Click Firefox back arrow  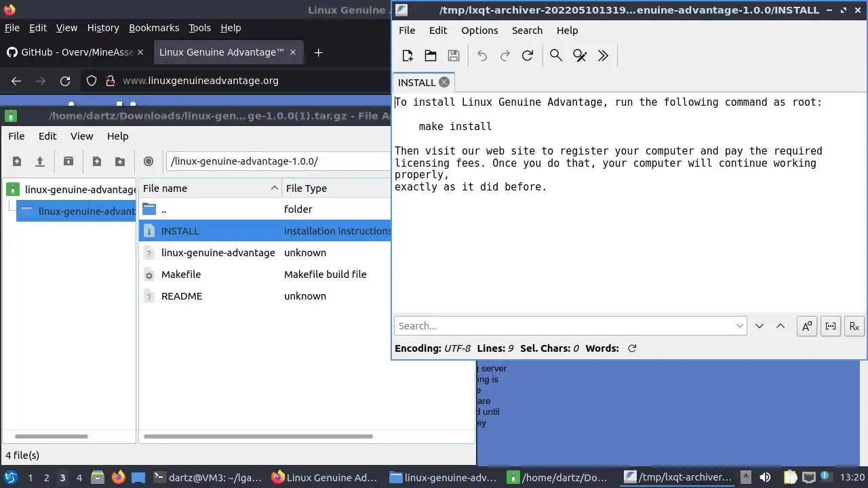16,81
